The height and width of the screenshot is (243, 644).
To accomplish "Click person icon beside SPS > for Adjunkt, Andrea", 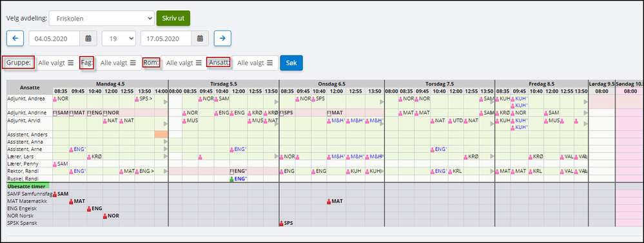I will (x=137, y=99).
